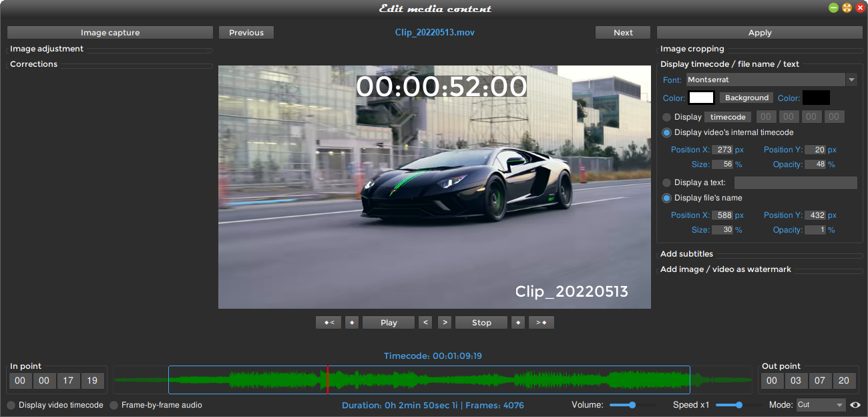
Task: Click the timecode format button in Display row
Action: [x=727, y=116]
